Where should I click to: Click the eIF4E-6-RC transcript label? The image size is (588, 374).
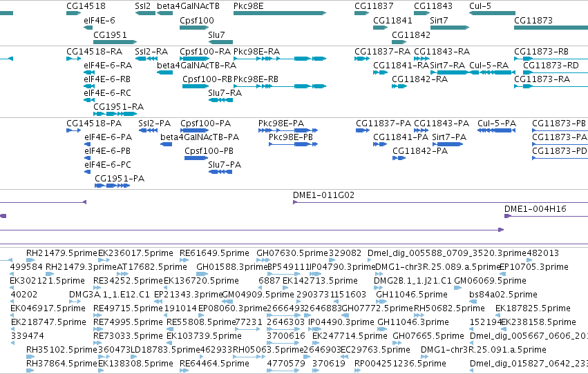pos(107,93)
